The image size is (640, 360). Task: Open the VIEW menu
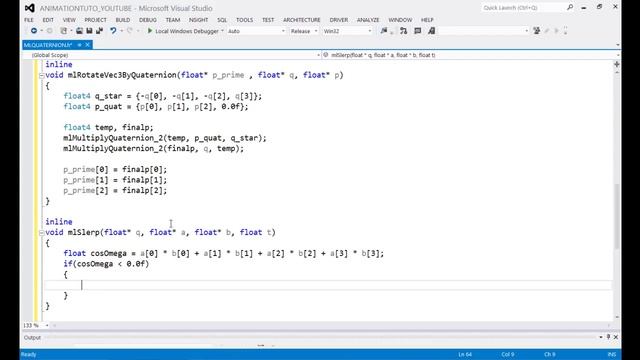click(69, 20)
